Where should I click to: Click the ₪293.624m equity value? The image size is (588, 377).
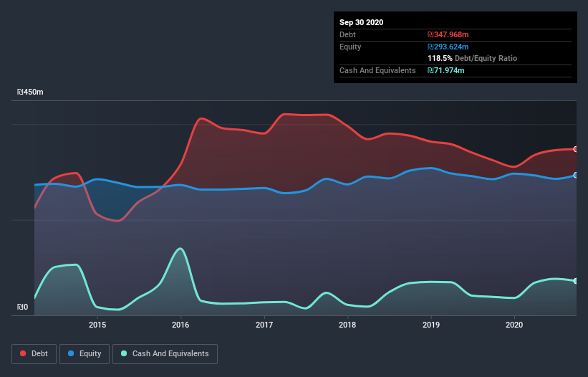click(448, 47)
